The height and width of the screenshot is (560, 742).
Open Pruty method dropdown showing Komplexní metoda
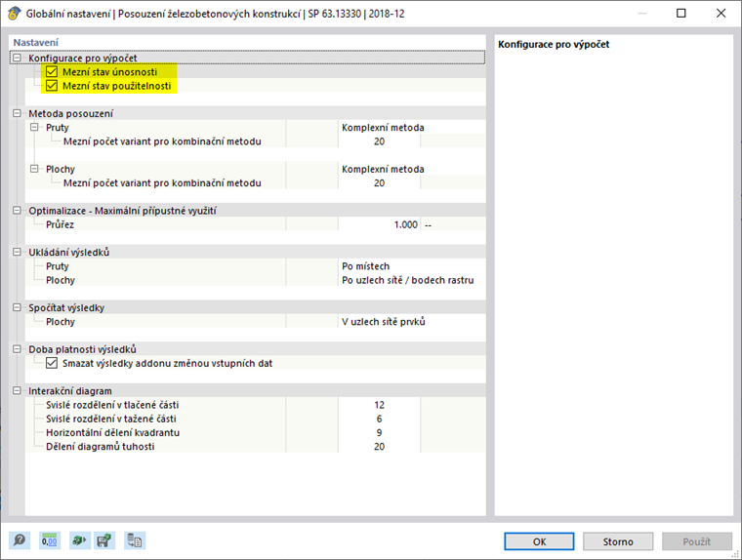tap(412, 127)
